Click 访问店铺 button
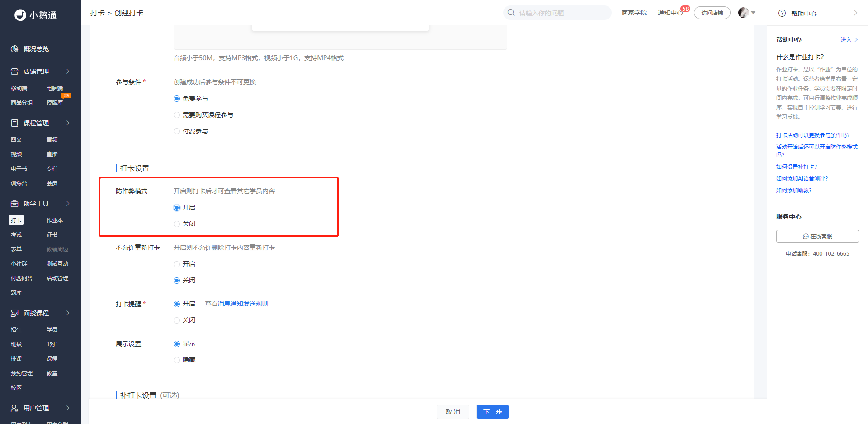The image size is (868, 424). tap(712, 13)
